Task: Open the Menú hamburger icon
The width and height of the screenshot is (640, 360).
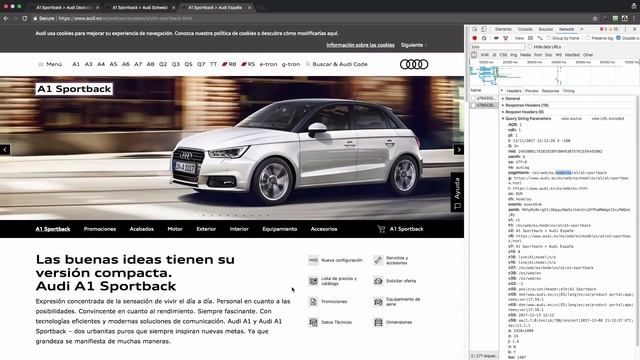Action: click(41, 64)
